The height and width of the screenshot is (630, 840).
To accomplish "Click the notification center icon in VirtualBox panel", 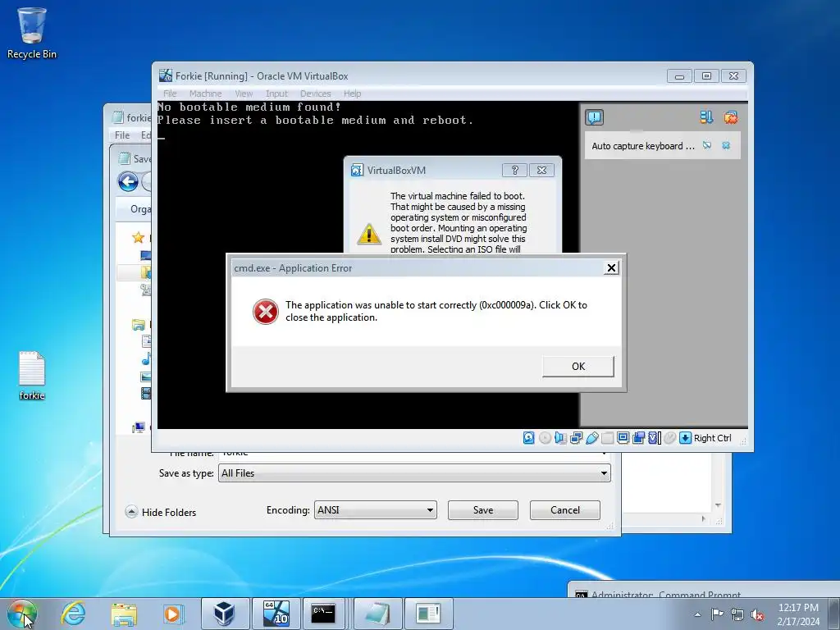I will coord(594,117).
